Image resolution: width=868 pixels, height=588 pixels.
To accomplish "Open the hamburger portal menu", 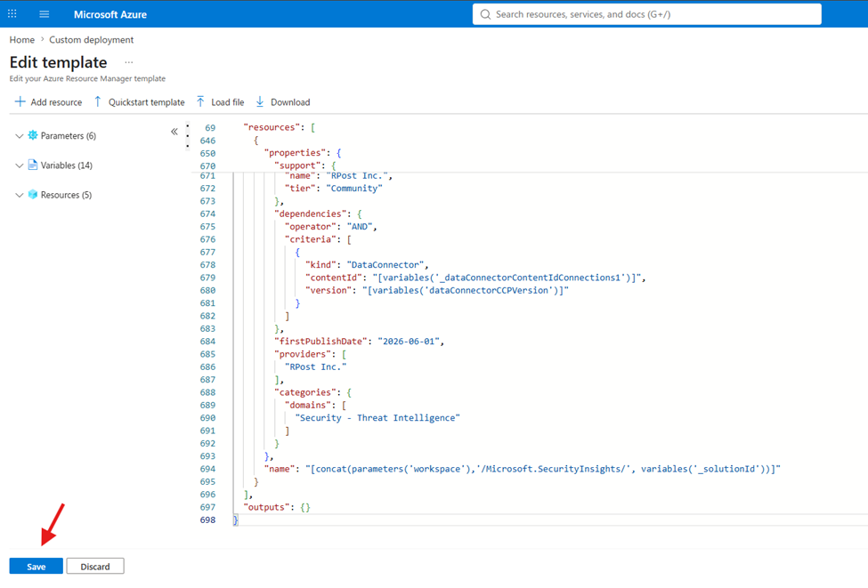I will pos(45,14).
